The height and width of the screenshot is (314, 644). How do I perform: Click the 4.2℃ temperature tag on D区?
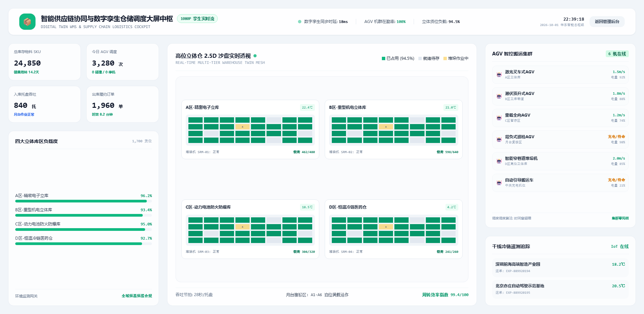tap(452, 207)
